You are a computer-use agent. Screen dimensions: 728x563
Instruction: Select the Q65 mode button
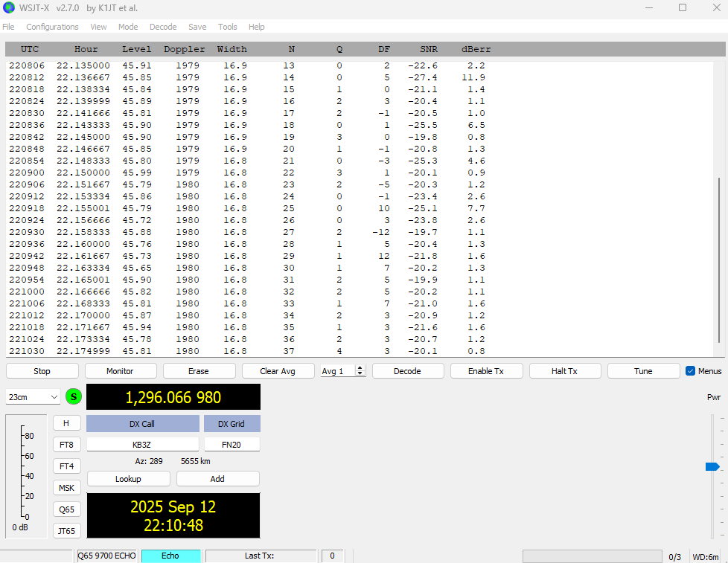[x=66, y=509]
